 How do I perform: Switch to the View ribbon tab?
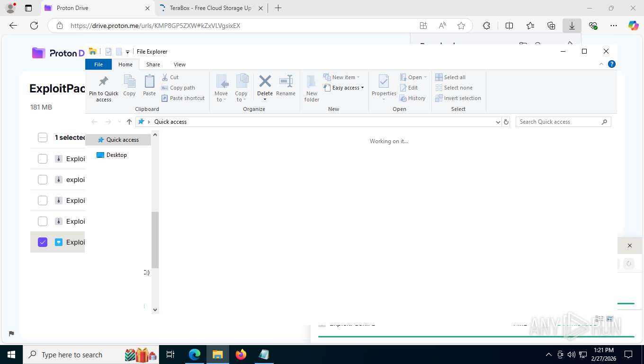coord(179,64)
